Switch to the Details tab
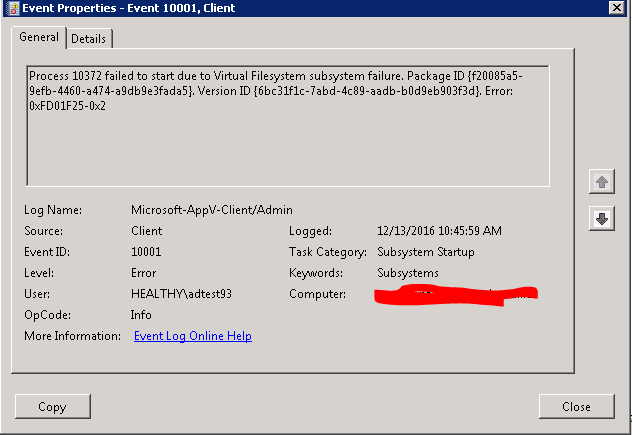The width and height of the screenshot is (632, 435). pyautogui.click(x=89, y=39)
